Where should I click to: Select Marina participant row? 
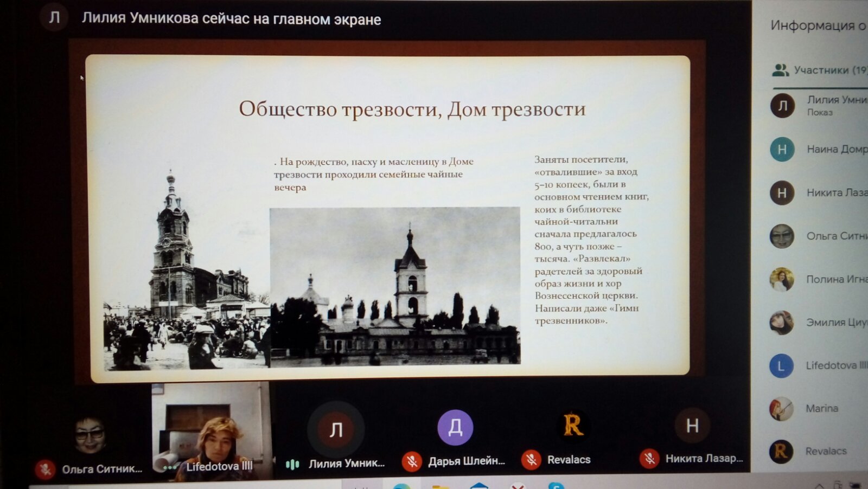(x=819, y=408)
